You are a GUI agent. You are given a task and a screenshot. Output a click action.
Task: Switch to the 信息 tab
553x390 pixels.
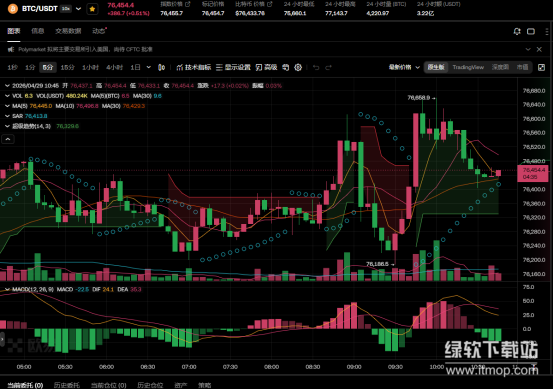[37, 31]
